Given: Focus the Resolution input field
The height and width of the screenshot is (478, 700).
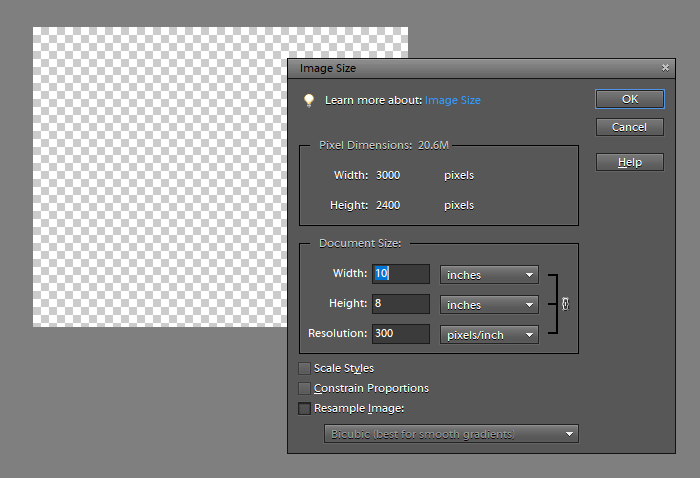Looking at the screenshot, I should (x=401, y=334).
